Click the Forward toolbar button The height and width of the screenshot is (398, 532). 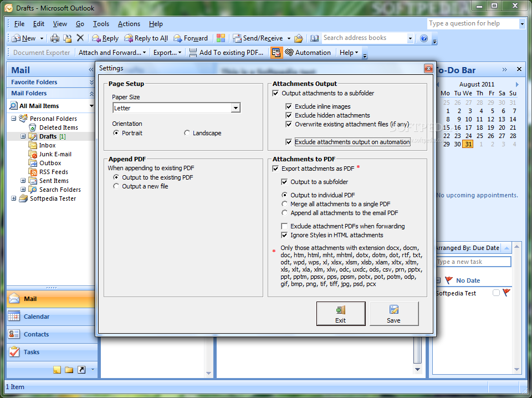[x=190, y=38]
